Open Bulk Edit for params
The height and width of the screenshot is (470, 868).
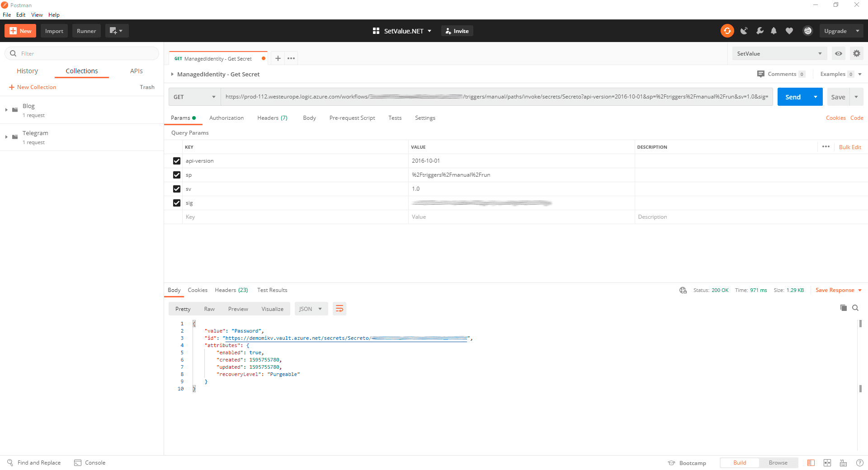(850, 147)
